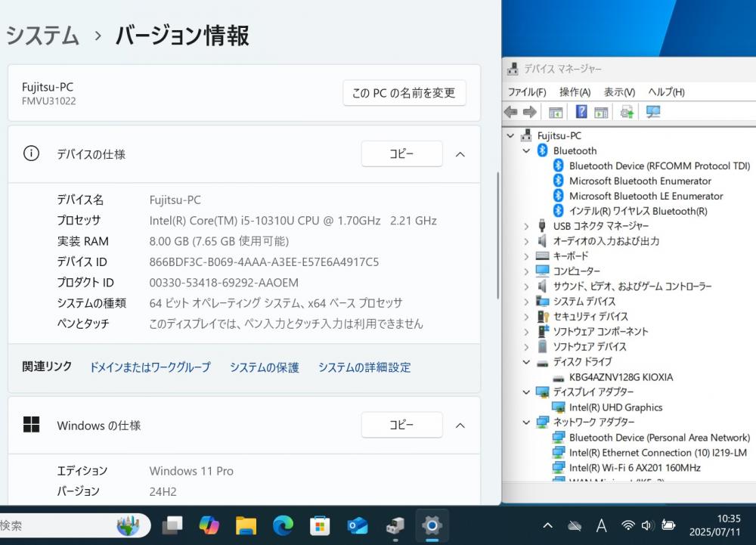Open the システムの保護 link

point(264,367)
